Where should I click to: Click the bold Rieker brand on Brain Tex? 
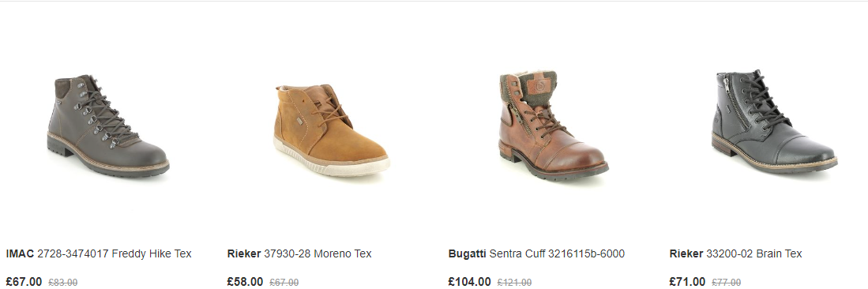pyautogui.click(x=686, y=254)
